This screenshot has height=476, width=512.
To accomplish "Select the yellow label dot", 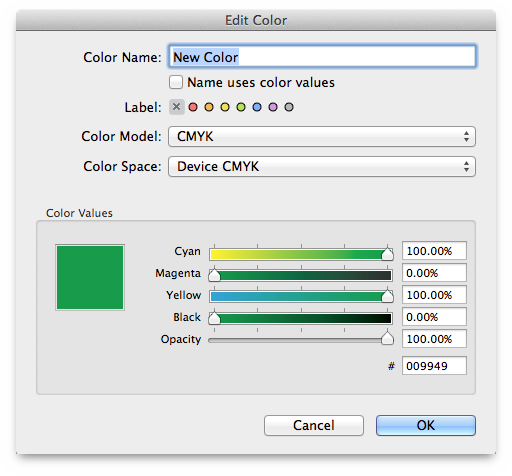I will click(225, 107).
